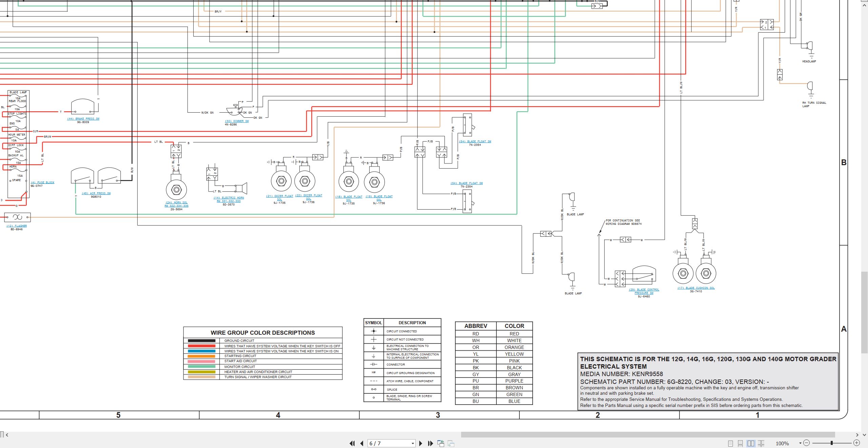This screenshot has height=448, width=868.
Task: Click the grayed next view icon
Action: [451, 443]
